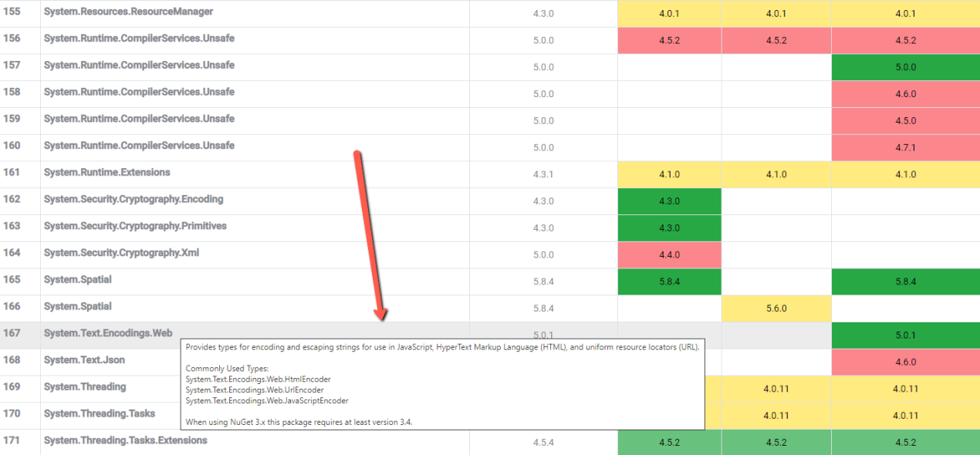Click gray version 5.8.4 in row 165

point(543,281)
